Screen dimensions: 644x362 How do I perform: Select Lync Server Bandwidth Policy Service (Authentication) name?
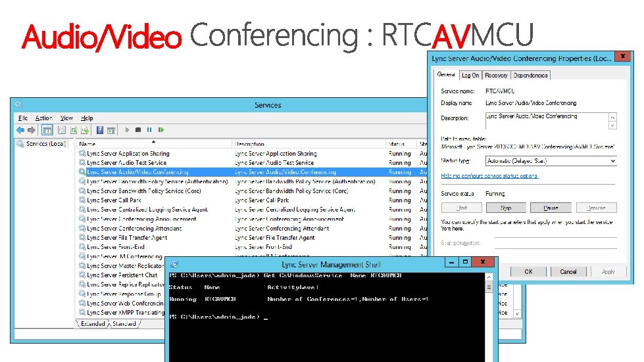click(157, 181)
